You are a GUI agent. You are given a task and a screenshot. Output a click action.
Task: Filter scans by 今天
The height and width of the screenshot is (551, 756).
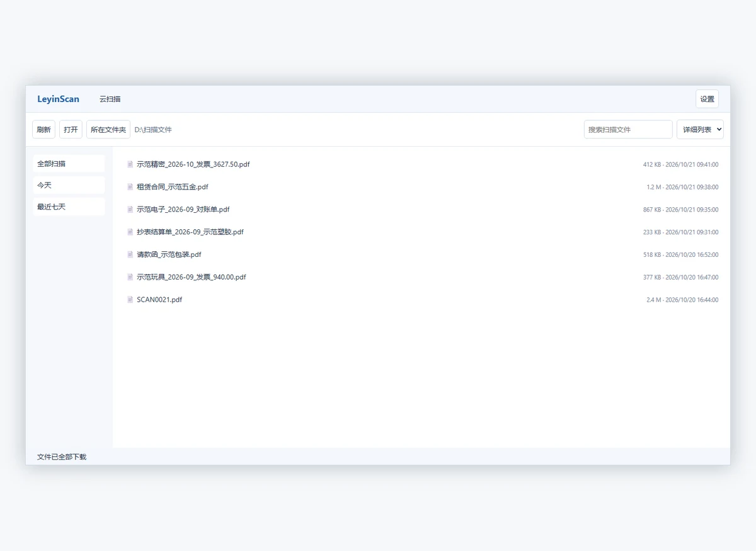pos(69,185)
